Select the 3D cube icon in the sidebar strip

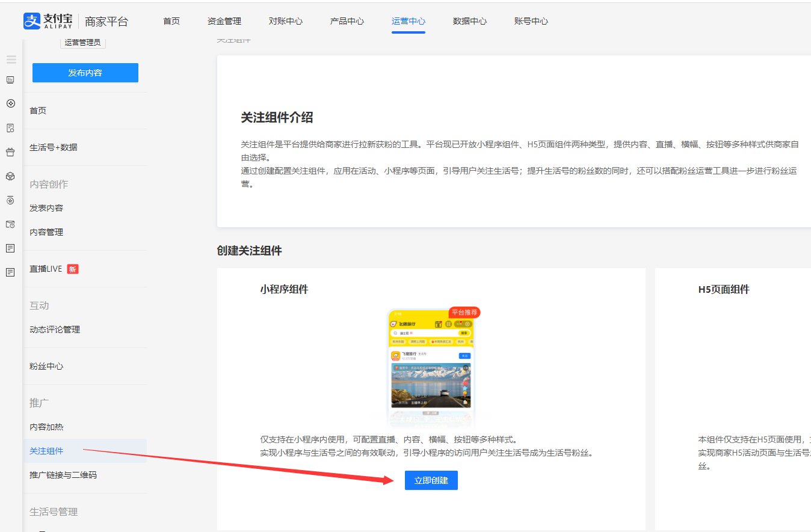click(10, 176)
